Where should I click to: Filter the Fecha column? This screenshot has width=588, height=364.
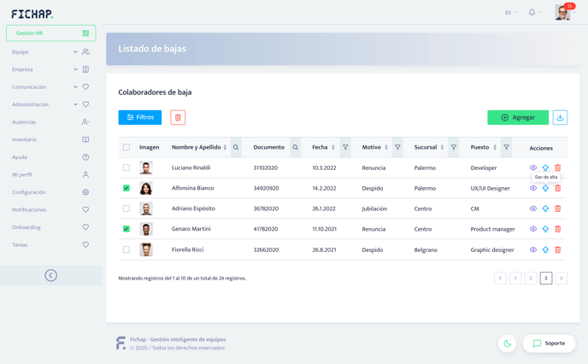[x=345, y=147]
